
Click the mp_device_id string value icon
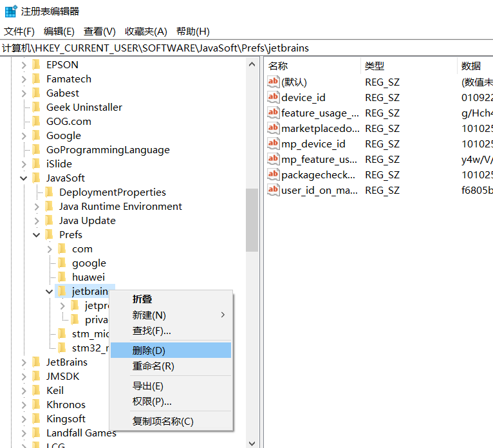(x=274, y=144)
